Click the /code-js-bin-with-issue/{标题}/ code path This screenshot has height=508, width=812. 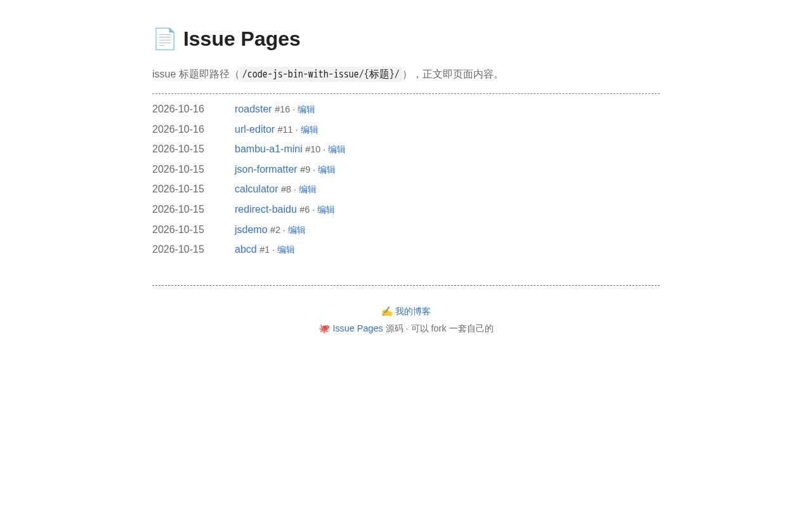[321, 74]
